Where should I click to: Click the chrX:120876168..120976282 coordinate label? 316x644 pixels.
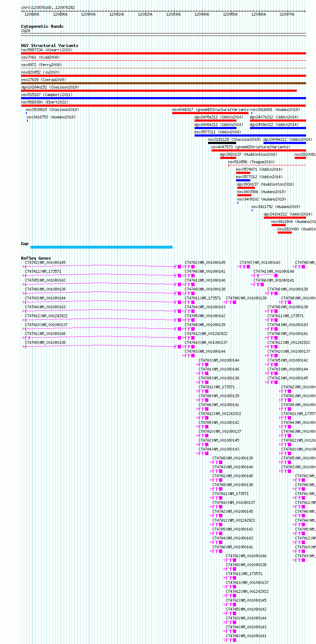coord(48,7)
